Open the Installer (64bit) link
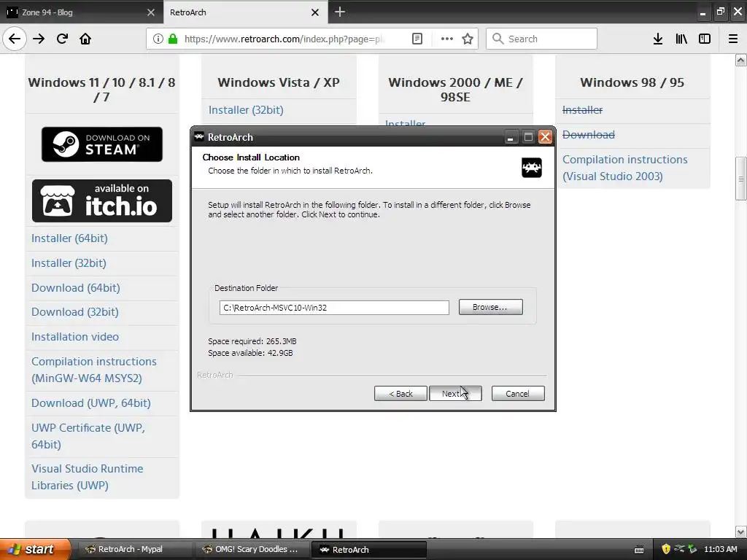Screen dimensions: 747x560 pyautogui.click(x=69, y=238)
